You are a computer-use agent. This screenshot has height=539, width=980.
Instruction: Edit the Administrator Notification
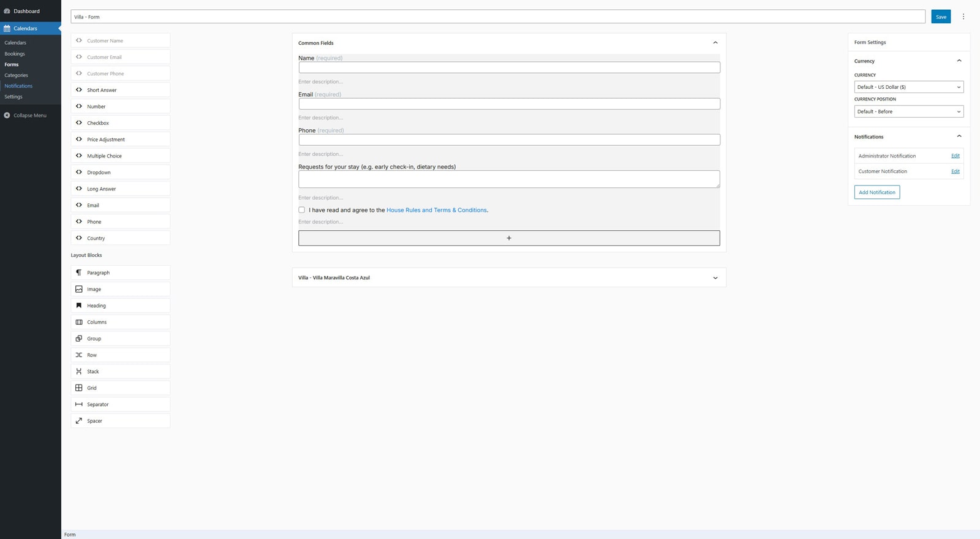click(x=955, y=156)
